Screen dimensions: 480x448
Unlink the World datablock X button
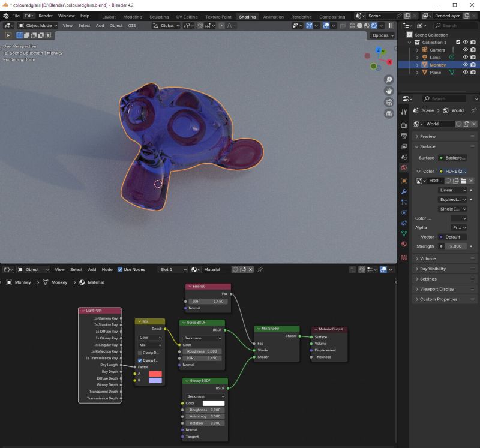click(x=474, y=124)
